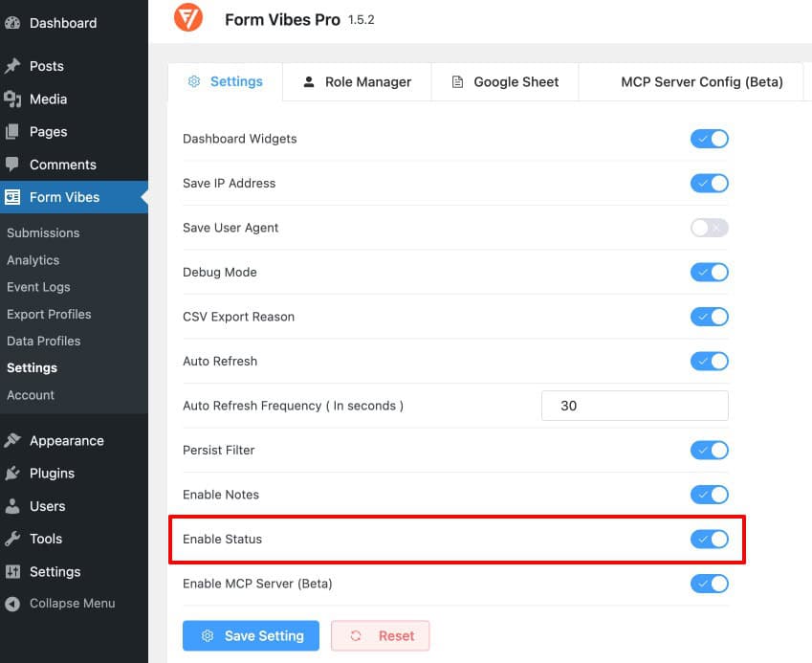Screen dimensions: 812x663
Task: Click the Plugins plug icon
Action: coord(12,473)
